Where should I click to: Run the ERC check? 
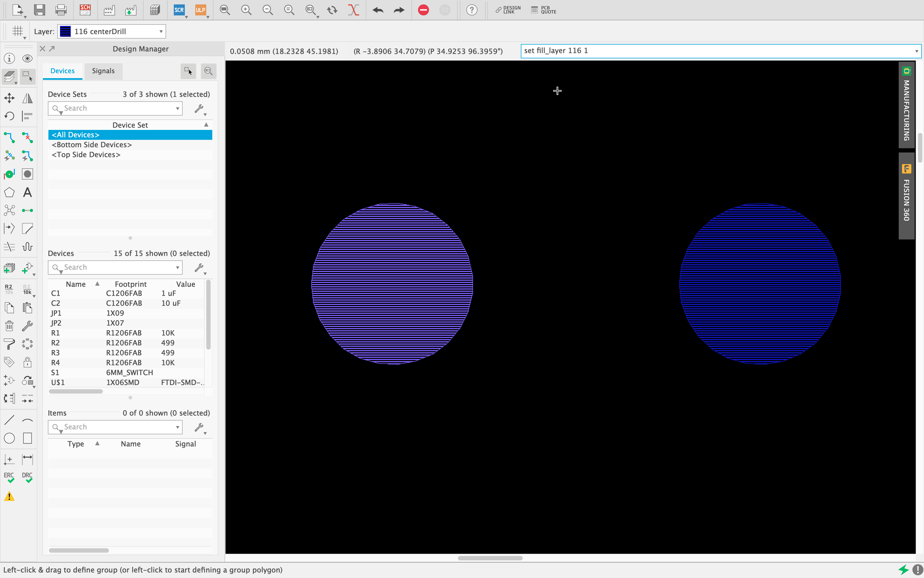(x=10, y=478)
